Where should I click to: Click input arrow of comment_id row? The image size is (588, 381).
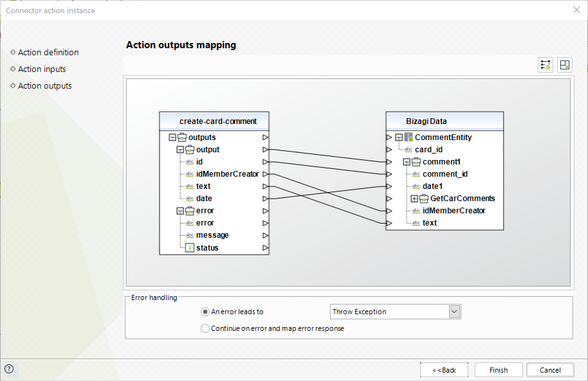(x=389, y=174)
